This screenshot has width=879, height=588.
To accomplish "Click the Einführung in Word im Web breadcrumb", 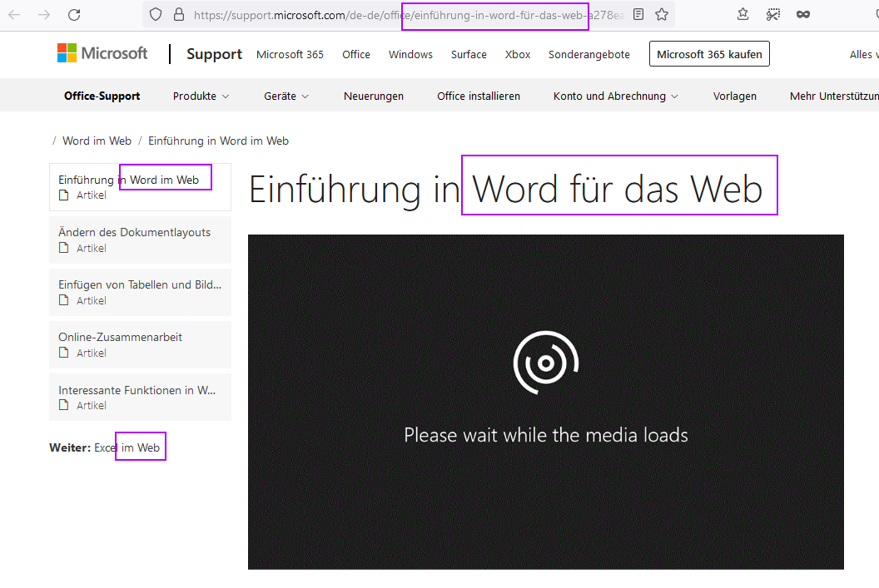I will [x=218, y=141].
